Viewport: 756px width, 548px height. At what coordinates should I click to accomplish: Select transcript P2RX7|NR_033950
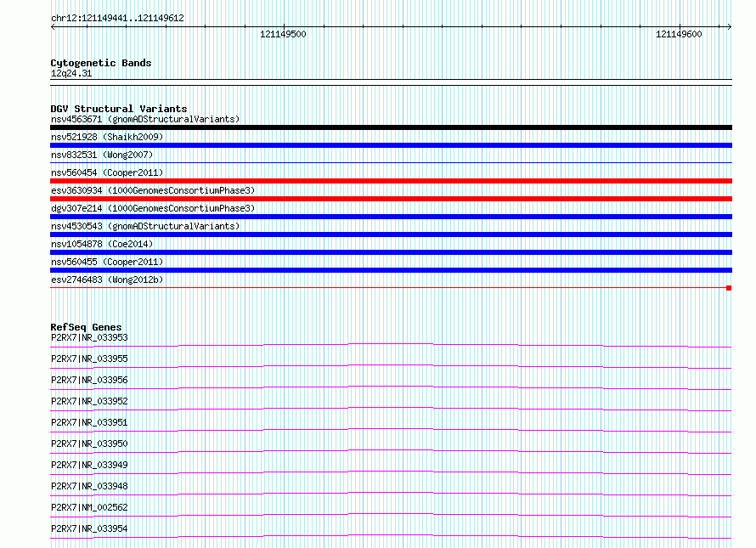click(x=89, y=443)
